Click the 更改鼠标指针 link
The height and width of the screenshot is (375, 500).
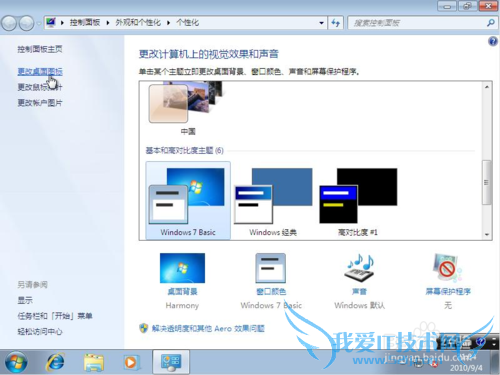[40, 87]
